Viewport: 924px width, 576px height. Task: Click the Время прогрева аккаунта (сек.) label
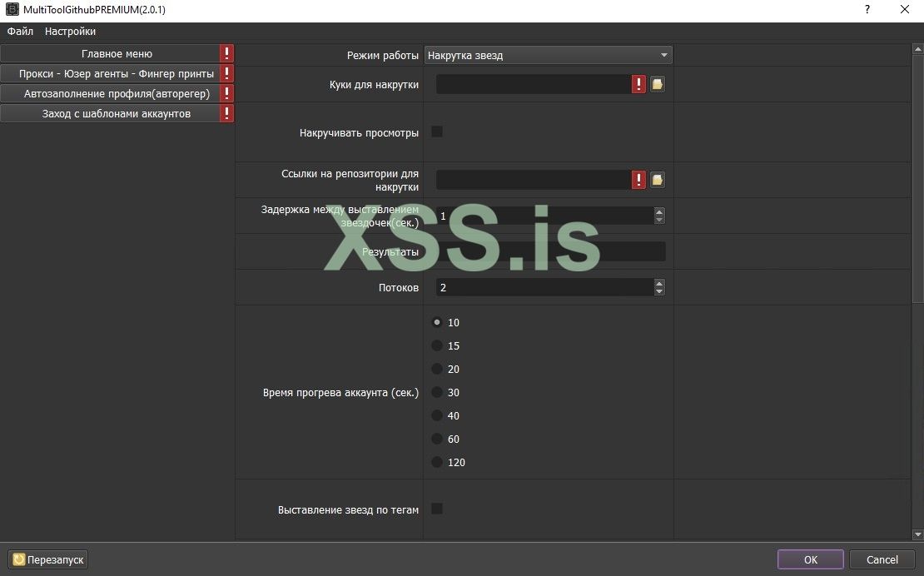pos(340,392)
